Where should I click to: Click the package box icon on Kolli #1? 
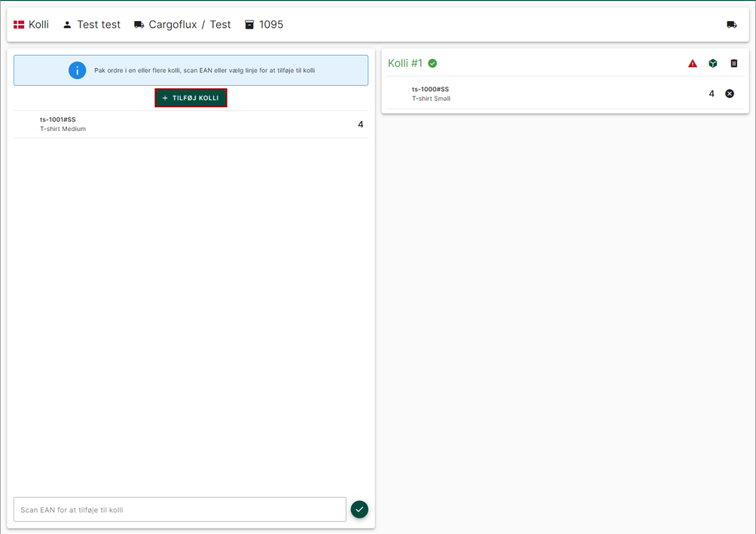coord(712,63)
